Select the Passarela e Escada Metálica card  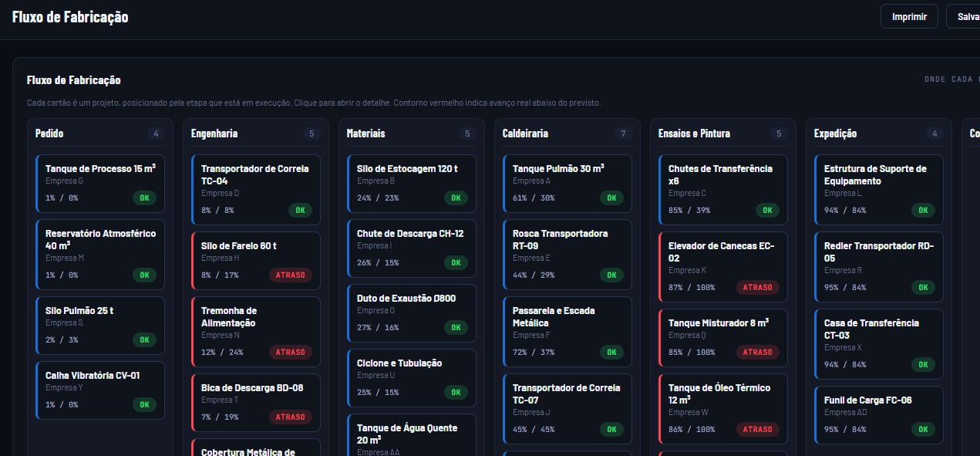[567, 332]
